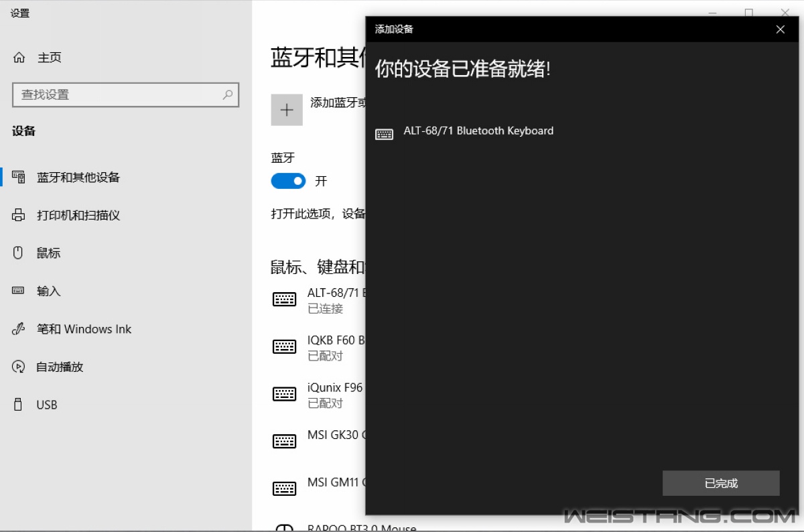This screenshot has height=532, width=804.
Task: Click the plus icon to add Bluetooth device
Action: [287, 110]
